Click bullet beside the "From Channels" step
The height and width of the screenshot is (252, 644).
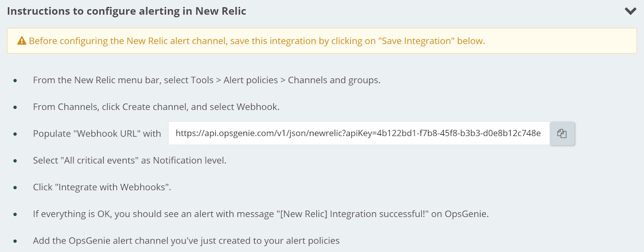[16, 108]
